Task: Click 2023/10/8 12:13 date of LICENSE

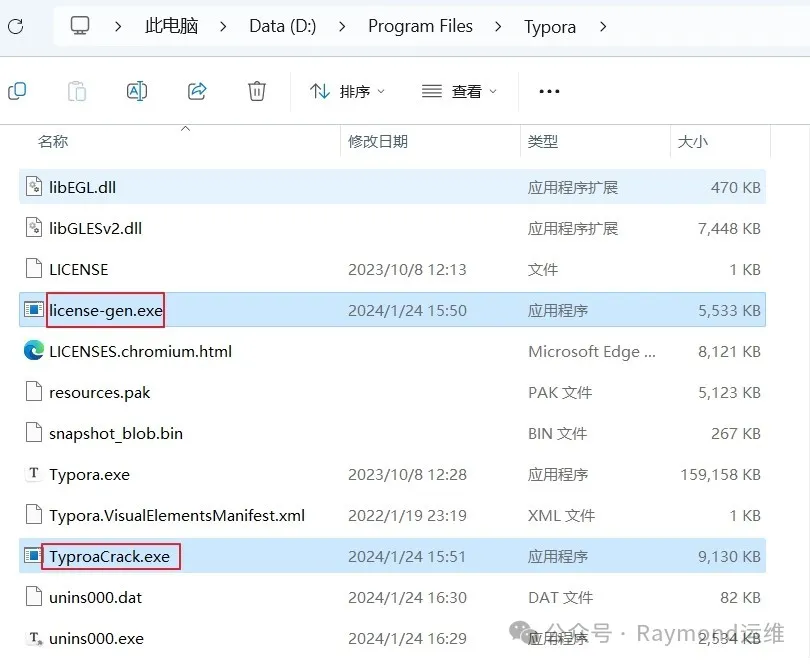Action: point(407,269)
